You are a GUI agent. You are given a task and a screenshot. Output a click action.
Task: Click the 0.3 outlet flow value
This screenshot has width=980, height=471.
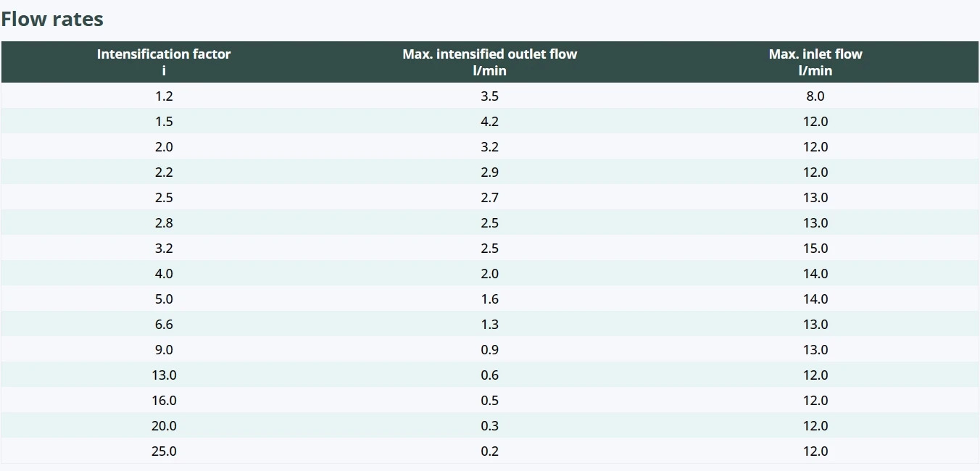tap(490, 426)
